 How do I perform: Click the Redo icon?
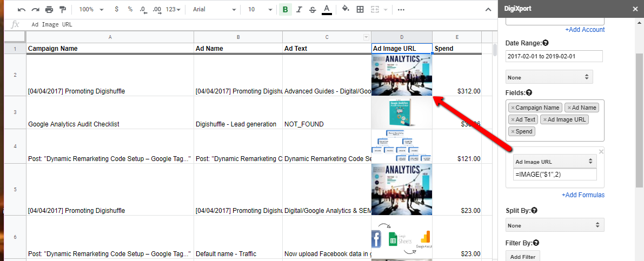pyautogui.click(x=35, y=9)
